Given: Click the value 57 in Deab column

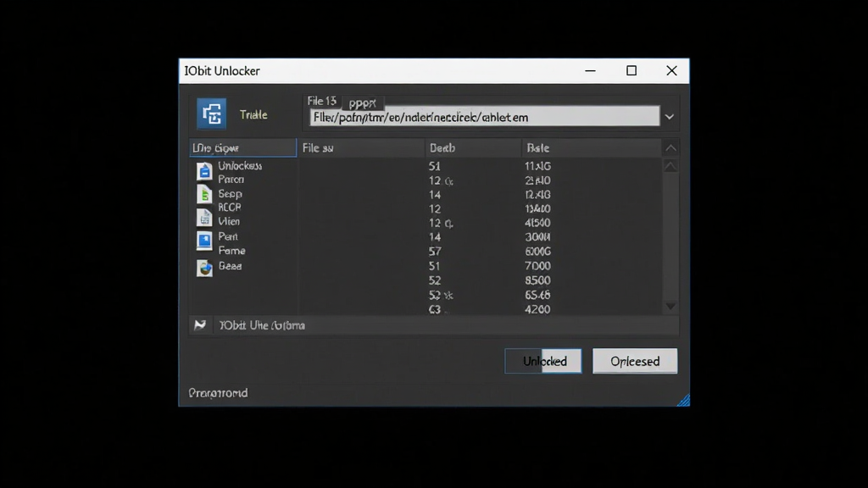Looking at the screenshot, I should click(435, 252).
